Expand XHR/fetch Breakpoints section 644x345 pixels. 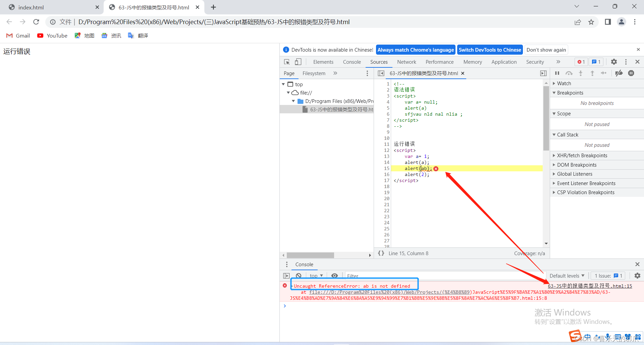point(597,156)
